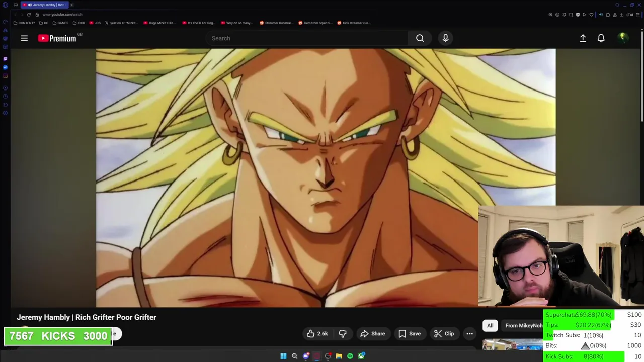Open Spotify from the taskbar
Viewport: 644px width, 362px height.
350,356
